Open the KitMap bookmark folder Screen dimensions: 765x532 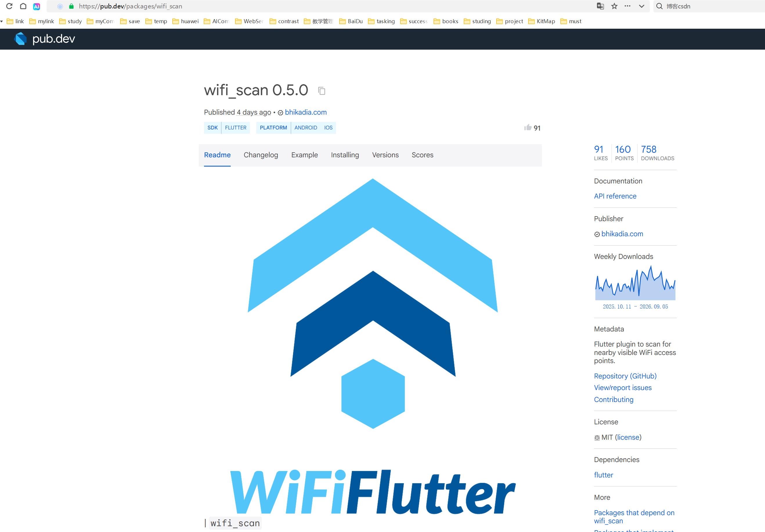(x=542, y=21)
